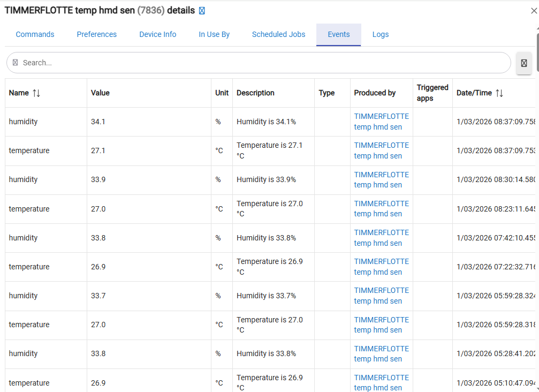
Task: View the Device Info tab
Action: pyautogui.click(x=157, y=34)
